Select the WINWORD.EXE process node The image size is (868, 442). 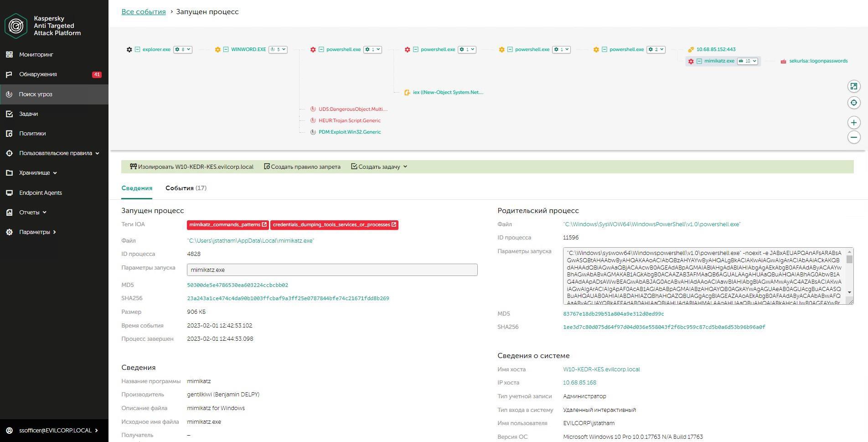tap(248, 50)
